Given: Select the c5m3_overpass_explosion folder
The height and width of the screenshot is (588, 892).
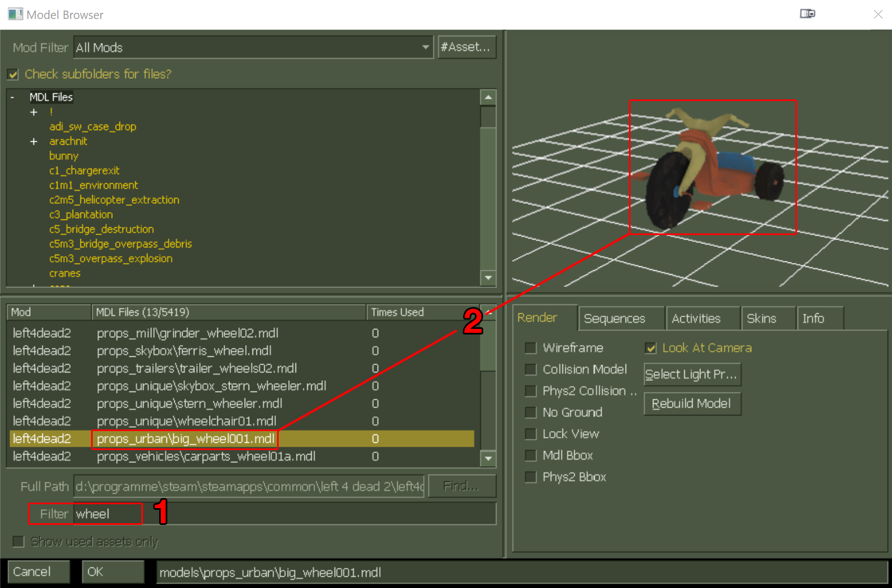Looking at the screenshot, I should pos(111,259).
